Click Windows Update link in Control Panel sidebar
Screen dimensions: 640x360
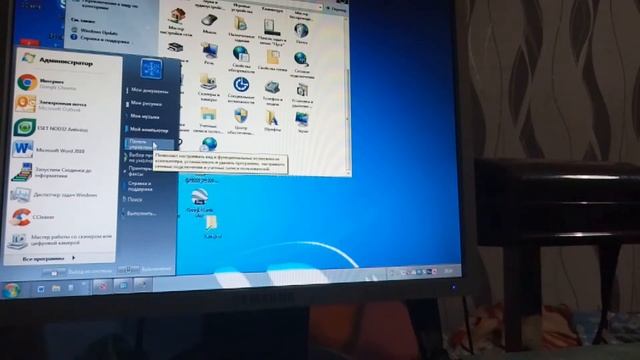pos(96,31)
